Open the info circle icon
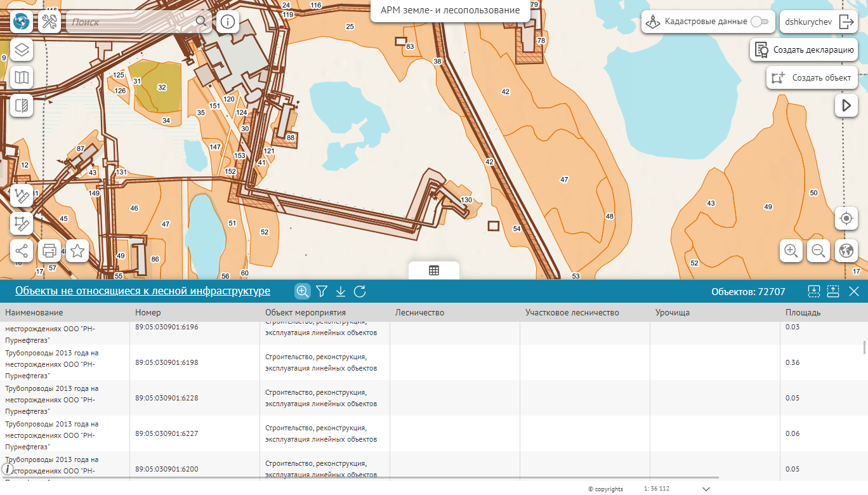The width and height of the screenshot is (868, 495). (x=228, y=22)
